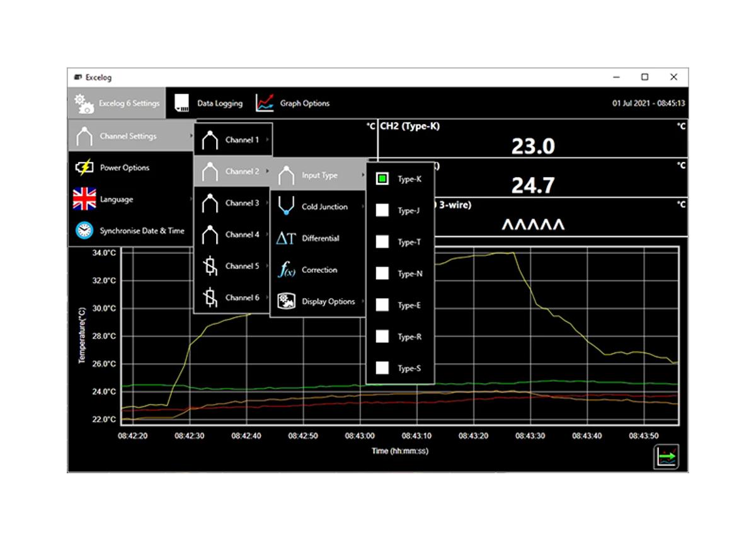
Task: Click the Channel 4 thermocouple icon
Action: click(210, 235)
